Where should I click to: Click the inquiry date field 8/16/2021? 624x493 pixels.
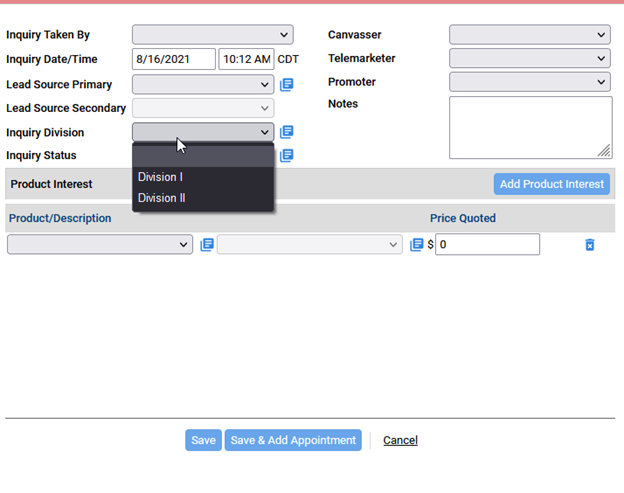coord(174,59)
